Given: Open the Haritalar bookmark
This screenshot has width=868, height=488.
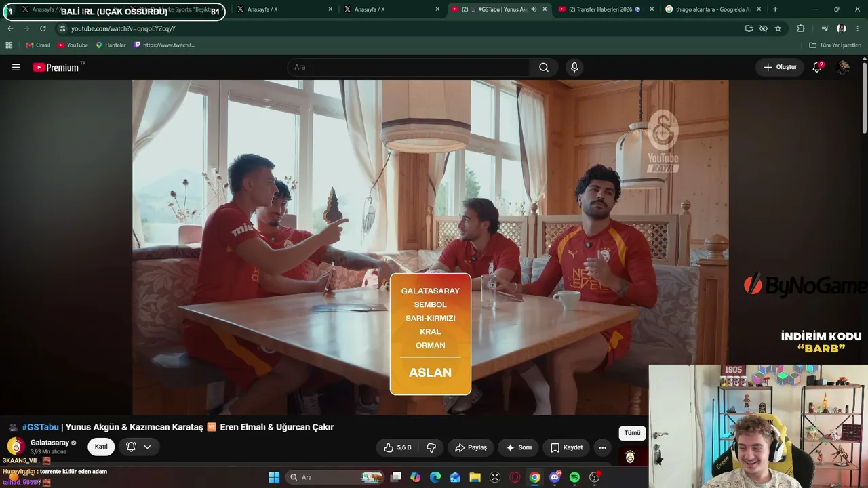Looking at the screenshot, I should [111, 45].
